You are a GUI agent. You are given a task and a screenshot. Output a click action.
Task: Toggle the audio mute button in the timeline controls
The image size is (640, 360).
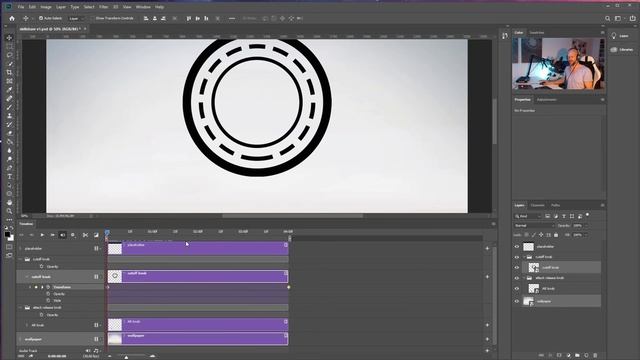tap(62, 235)
